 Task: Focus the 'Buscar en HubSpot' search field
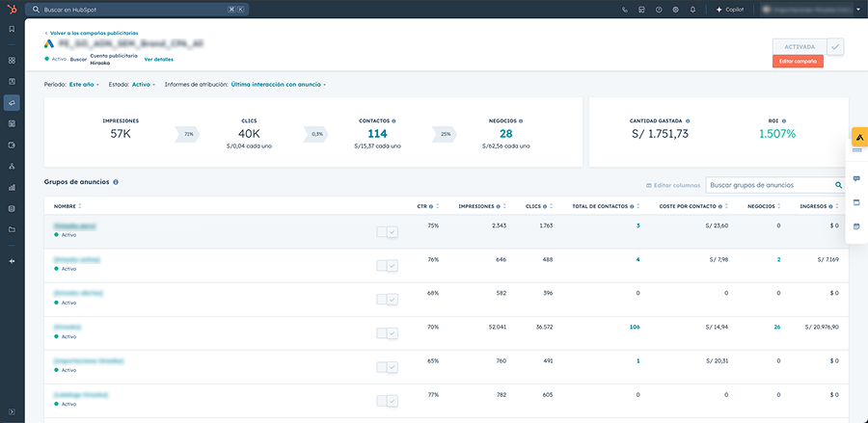tap(137, 10)
